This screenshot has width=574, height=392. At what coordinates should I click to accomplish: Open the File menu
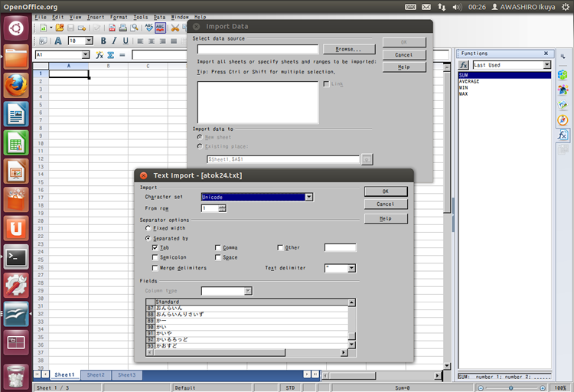[x=41, y=17]
